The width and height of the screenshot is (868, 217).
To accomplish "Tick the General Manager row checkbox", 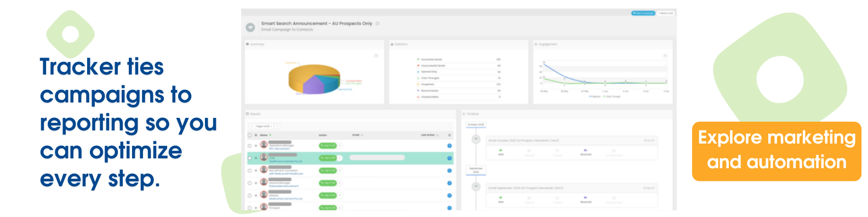I will click(x=250, y=183).
